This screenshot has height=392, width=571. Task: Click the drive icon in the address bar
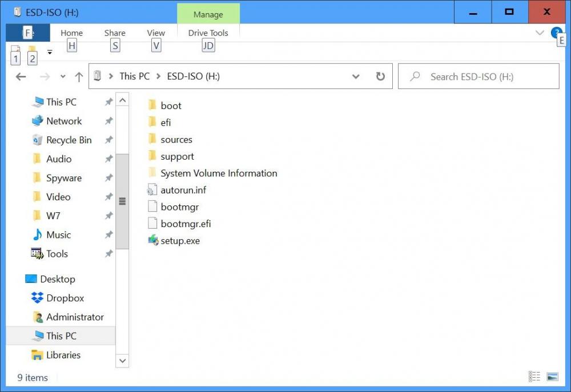point(97,76)
